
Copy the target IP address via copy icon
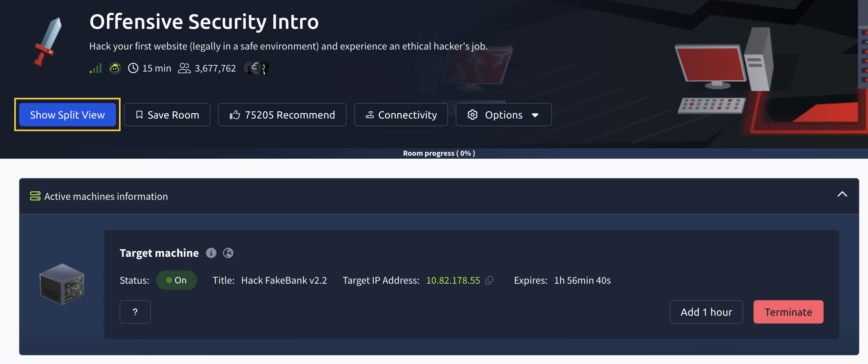coord(489,280)
